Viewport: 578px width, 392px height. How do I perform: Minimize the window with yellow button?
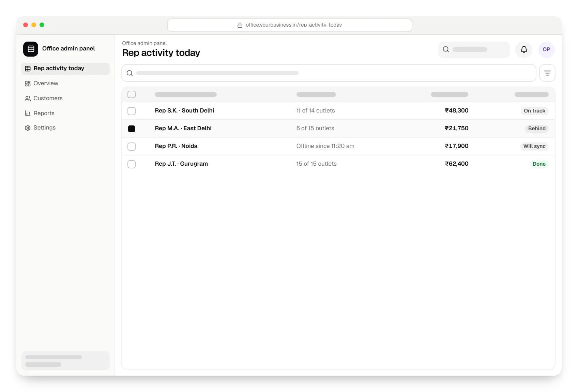click(34, 25)
